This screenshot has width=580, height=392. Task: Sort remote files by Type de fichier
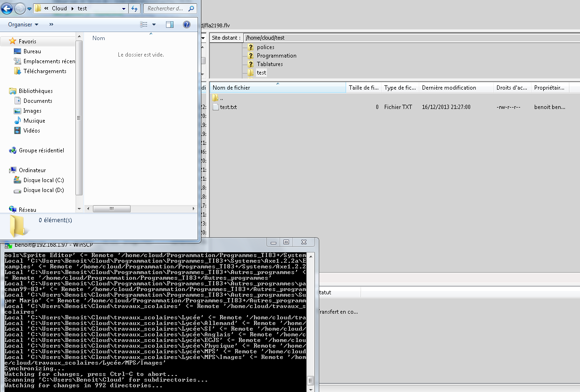pos(400,88)
